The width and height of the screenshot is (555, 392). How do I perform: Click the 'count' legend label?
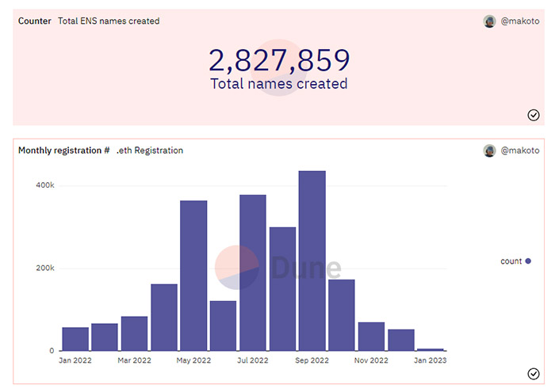(x=511, y=261)
